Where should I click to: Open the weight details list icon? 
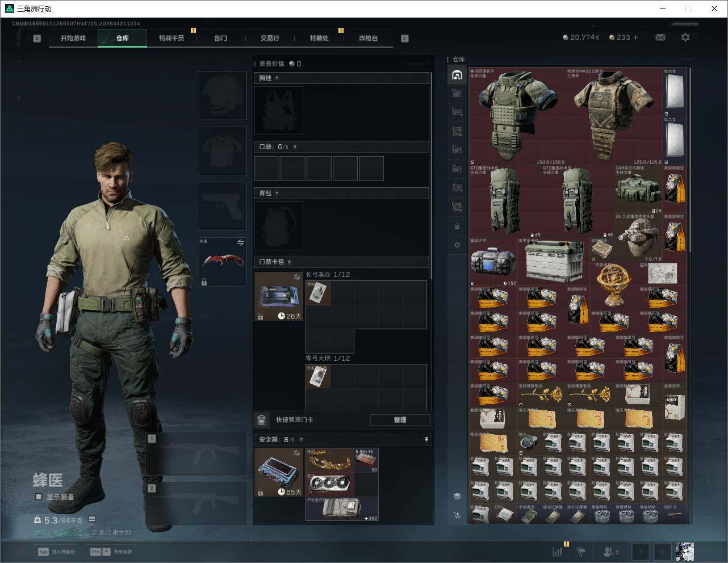[x=92, y=519]
